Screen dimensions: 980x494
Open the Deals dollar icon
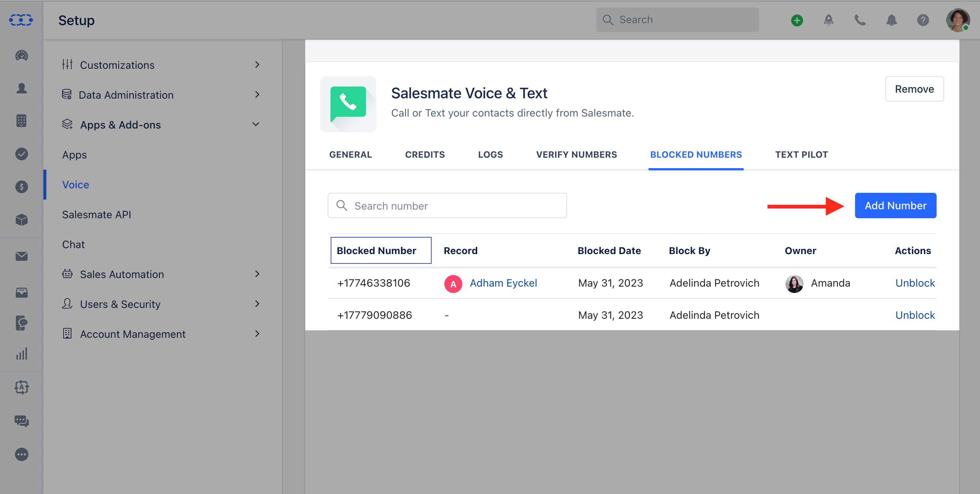22,186
